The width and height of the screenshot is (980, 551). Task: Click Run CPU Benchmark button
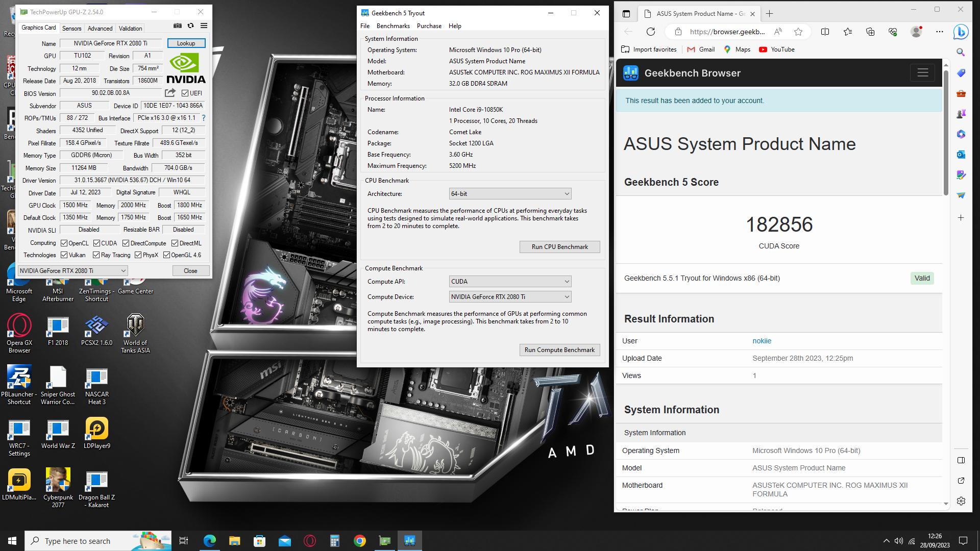coord(559,247)
